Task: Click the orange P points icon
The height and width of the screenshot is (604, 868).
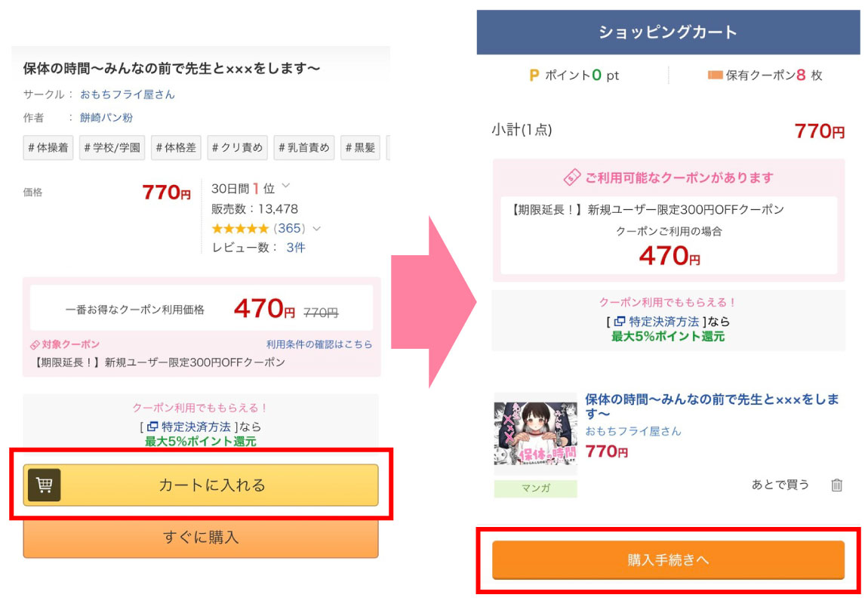Action: [x=534, y=75]
